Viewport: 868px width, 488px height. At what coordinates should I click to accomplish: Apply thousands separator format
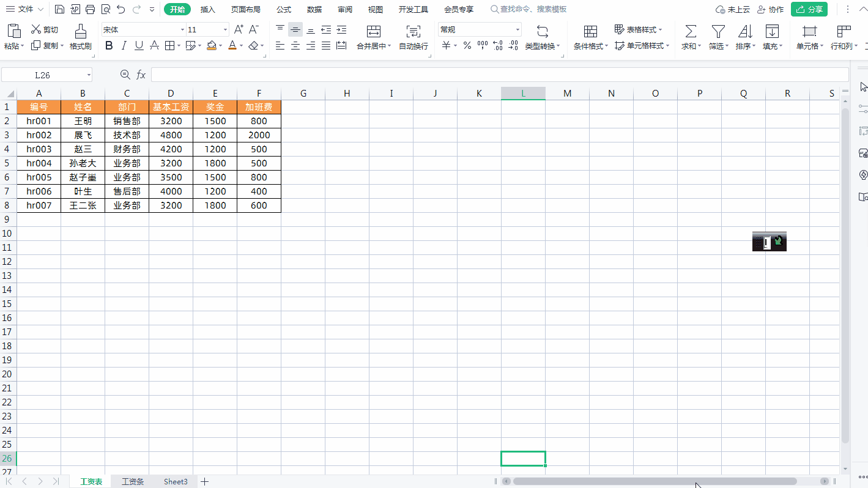point(483,45)
